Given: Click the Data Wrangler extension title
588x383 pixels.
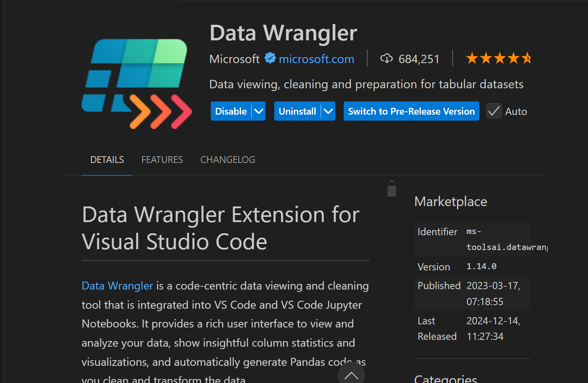Looking at the screenshot, I should coord(283,33).
